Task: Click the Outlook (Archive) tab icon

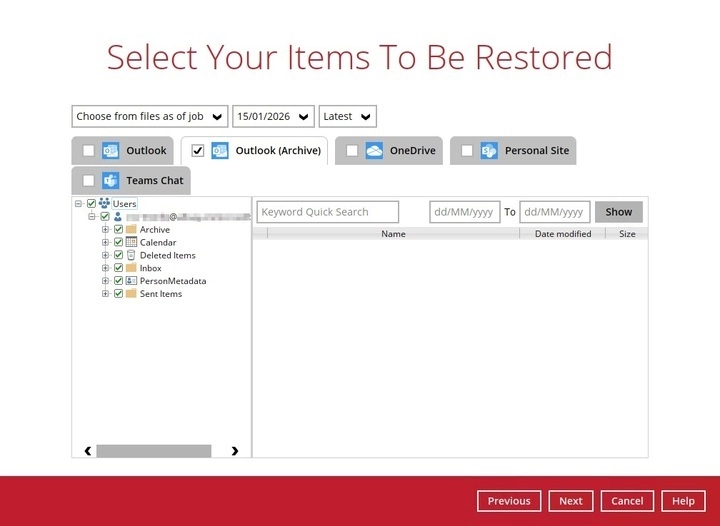Action: coord(220,151)
